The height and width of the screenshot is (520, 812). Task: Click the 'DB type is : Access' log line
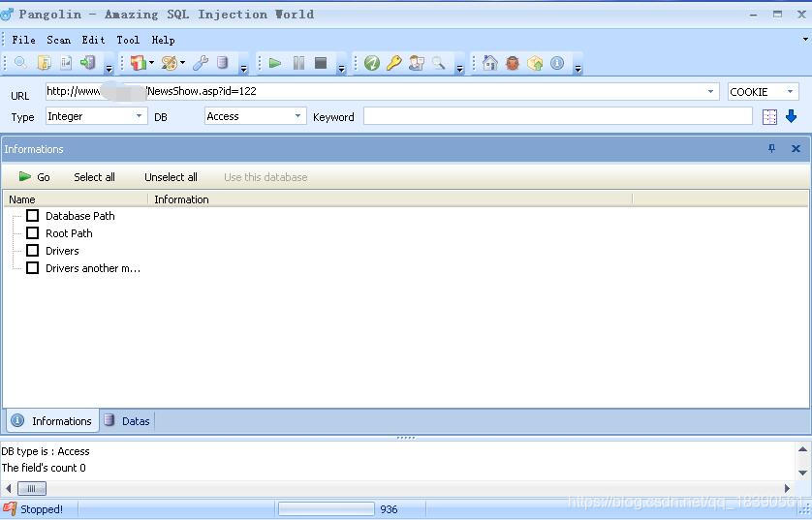point(46,451)
